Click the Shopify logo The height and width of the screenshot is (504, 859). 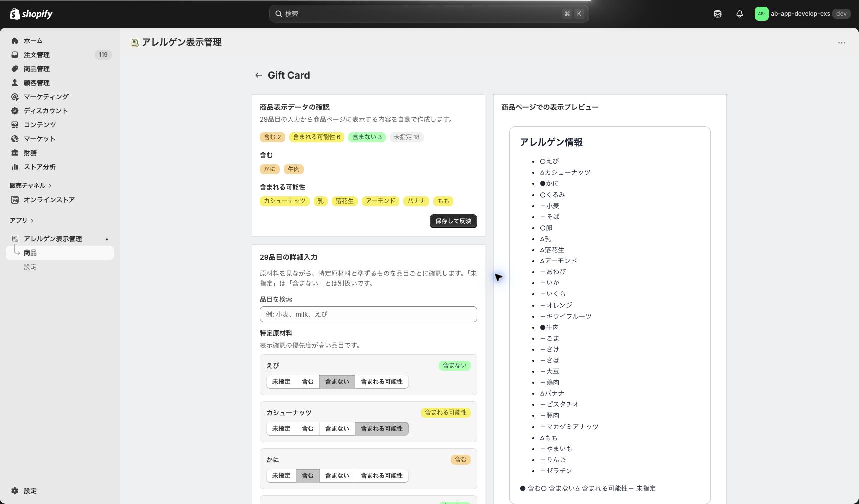[31, 14]
